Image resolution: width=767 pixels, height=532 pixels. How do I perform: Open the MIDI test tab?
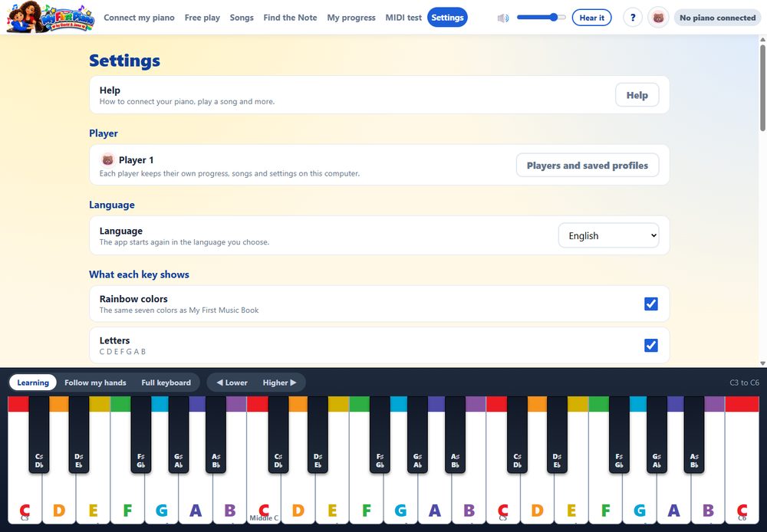tap(403, 18)
